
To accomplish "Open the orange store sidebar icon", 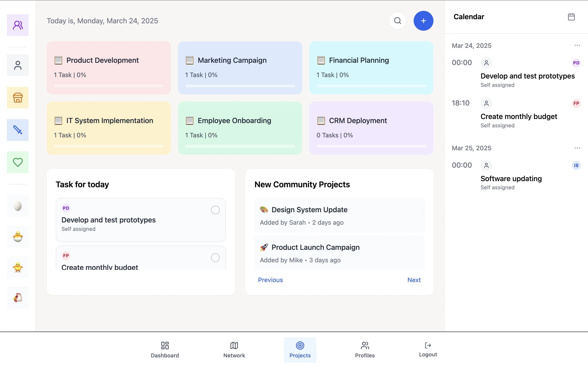I will coord(18,98).
